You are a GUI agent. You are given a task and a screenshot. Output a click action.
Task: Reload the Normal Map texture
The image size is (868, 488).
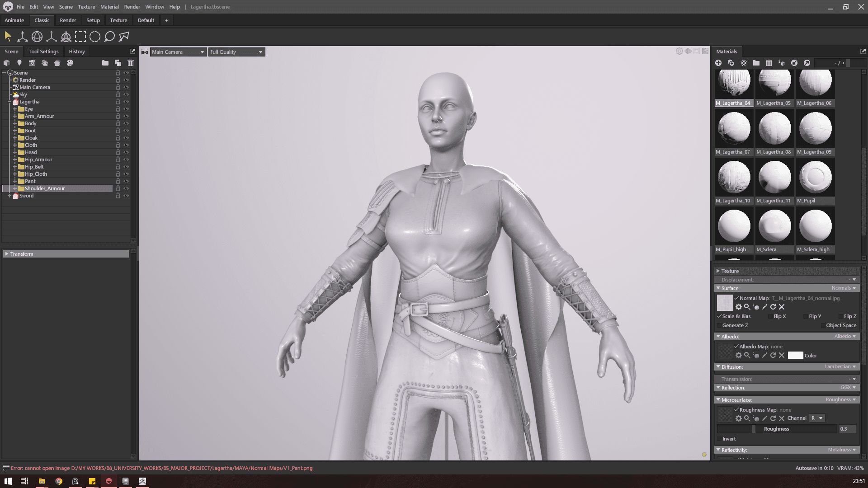(773, 307)
